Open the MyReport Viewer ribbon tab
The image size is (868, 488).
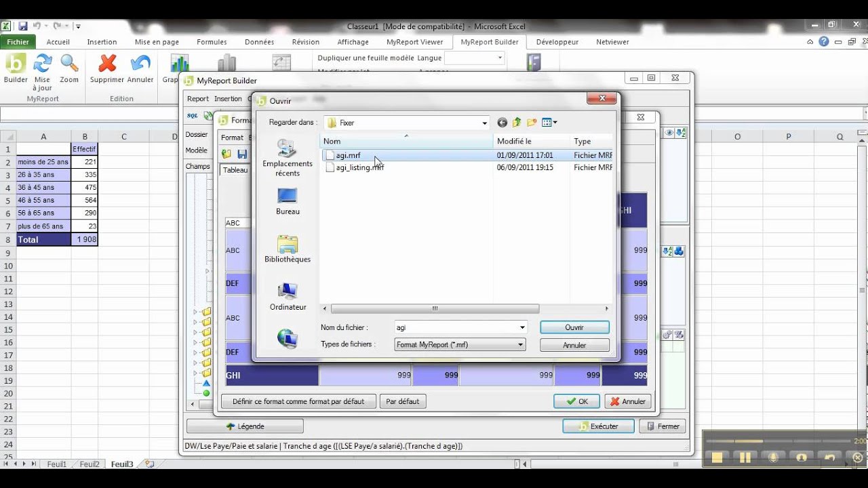tap(414, 42)
